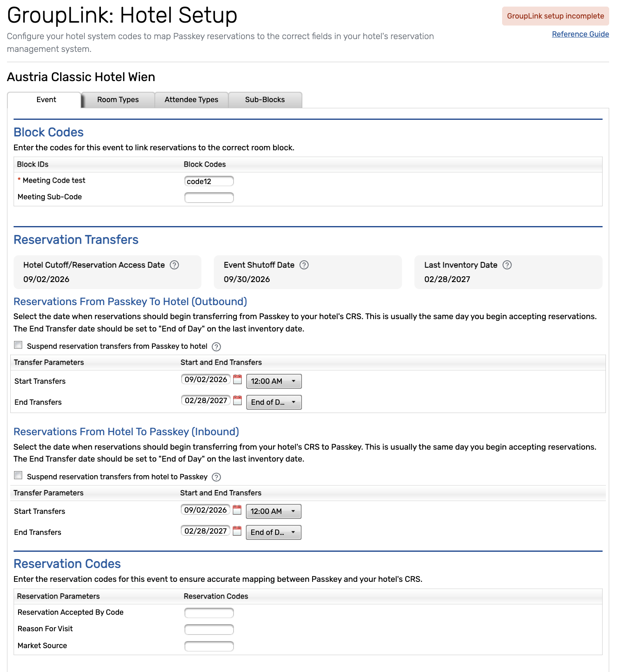Click the Meeting Sub-Code input field
The width and height of the screenshot is (617, 672).
(209, 198)
